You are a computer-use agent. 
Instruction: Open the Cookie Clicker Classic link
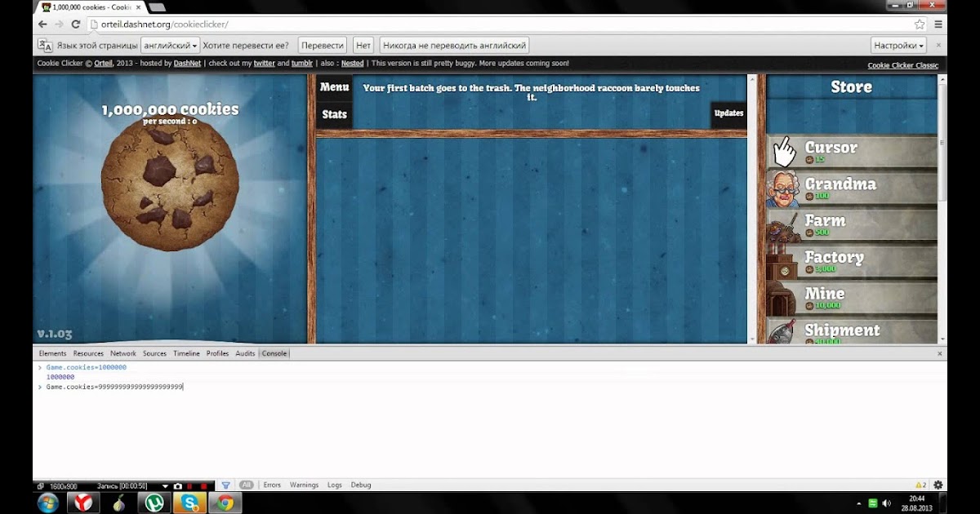[x=902, y=65]
